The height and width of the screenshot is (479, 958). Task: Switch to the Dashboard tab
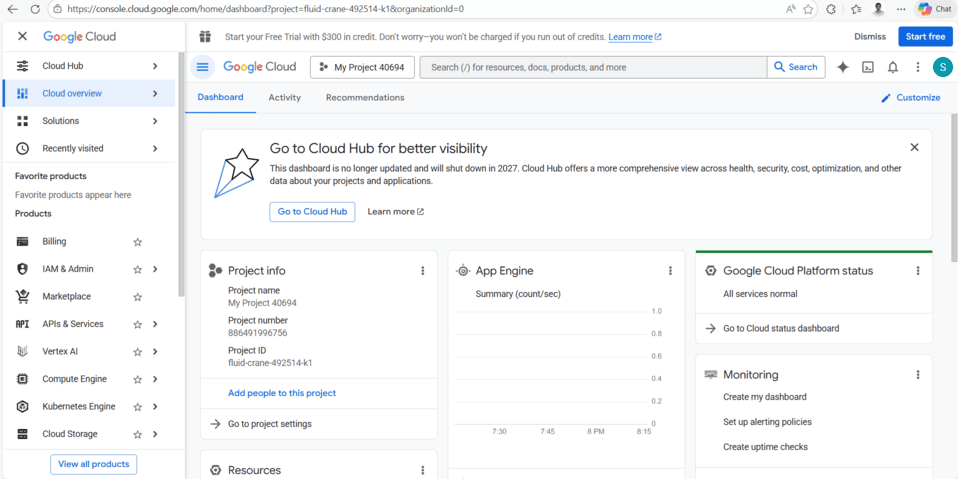click(x=221, y=98)
